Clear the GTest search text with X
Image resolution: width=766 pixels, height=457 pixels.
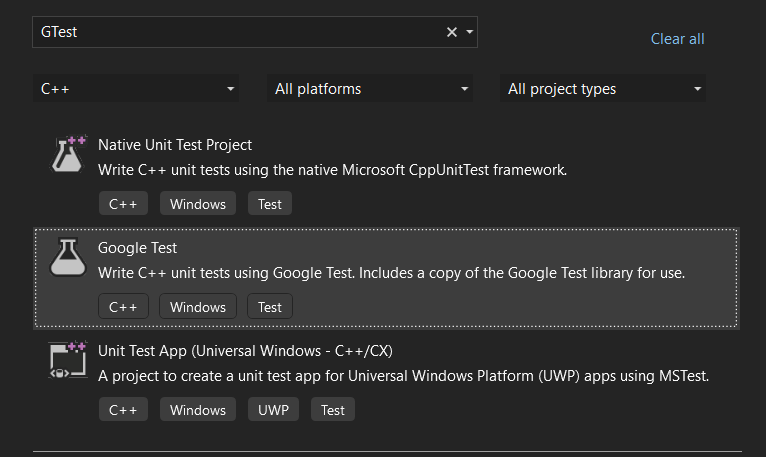click(451, 32)
